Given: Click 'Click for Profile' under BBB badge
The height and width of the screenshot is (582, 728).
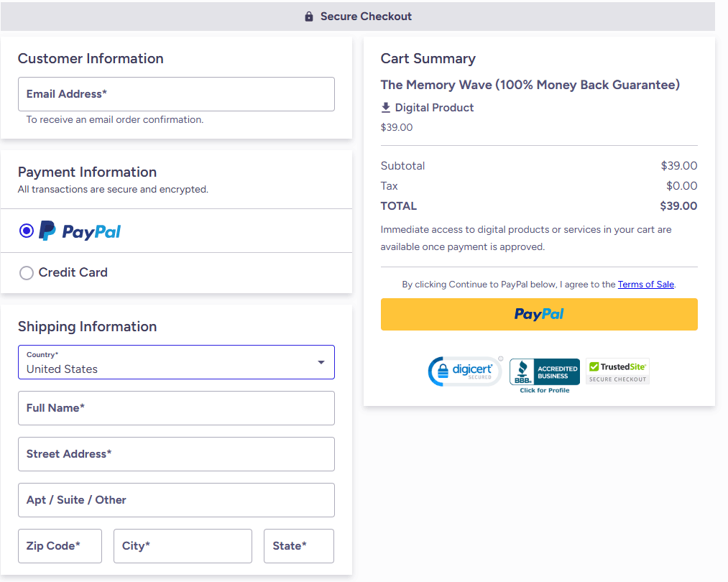Looking at the screenshot, I should click(x=544, y=389).
